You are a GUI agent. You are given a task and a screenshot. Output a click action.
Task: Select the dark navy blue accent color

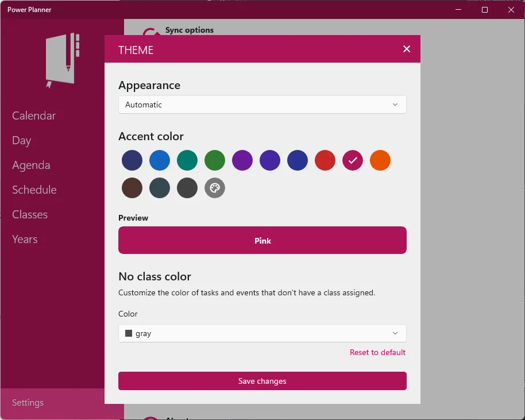point(132,160)
